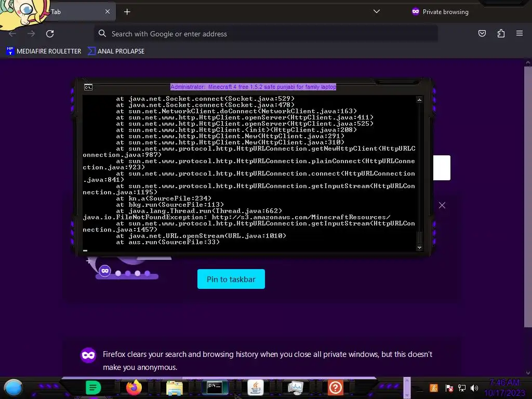
Task: Open a new tab with plus button
Action: 127,12
